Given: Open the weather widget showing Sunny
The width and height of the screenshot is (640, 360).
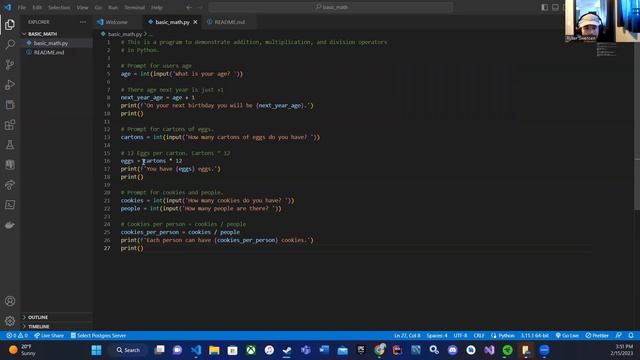Looking at the screenshot, I should click(22, 350).
